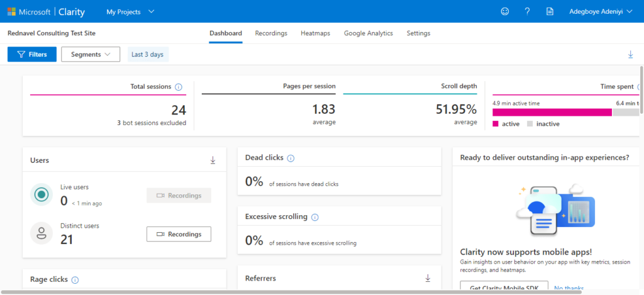
Task: Click the inactive legend grey swatch
Action: (x=530, y=124)
